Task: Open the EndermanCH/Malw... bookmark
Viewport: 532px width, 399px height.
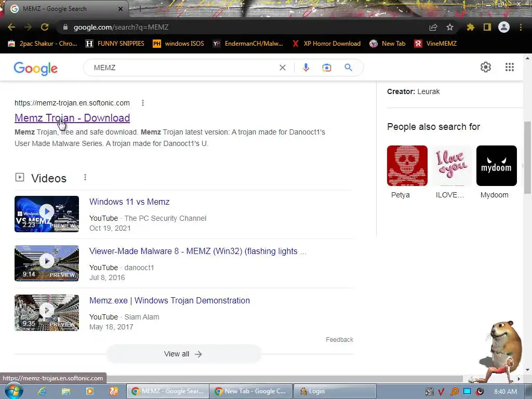Action: tap(248, 44)
